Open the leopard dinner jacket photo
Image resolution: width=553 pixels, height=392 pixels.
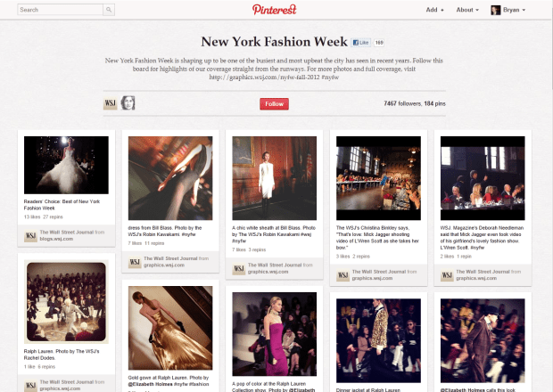(378, 340)
